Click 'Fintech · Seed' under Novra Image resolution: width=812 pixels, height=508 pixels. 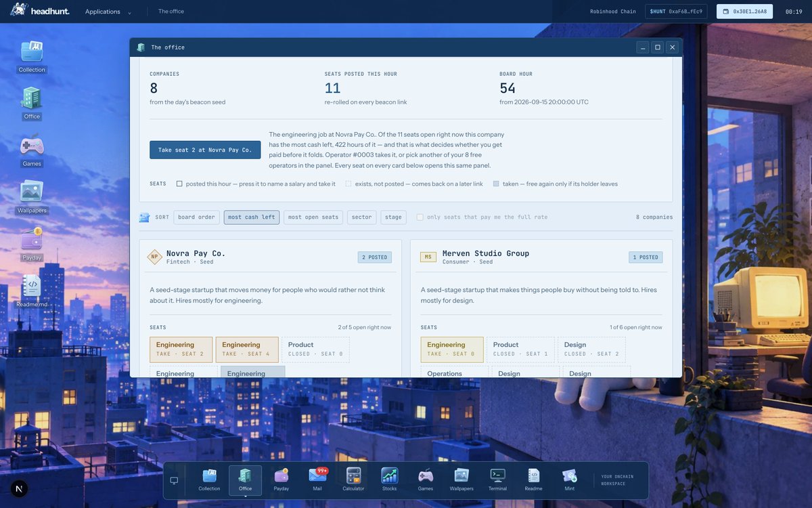click(x=189, y=262)
